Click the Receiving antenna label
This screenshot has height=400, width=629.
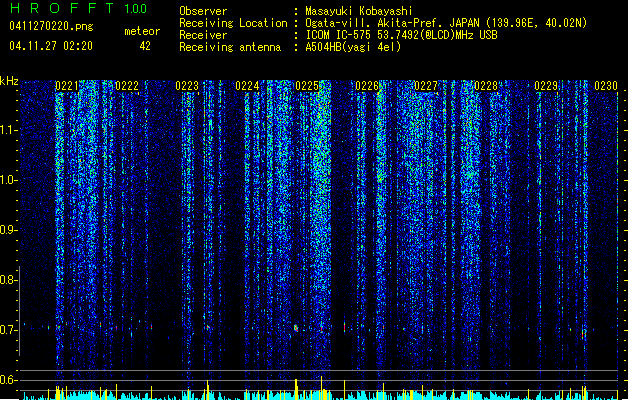click(230, 47)
